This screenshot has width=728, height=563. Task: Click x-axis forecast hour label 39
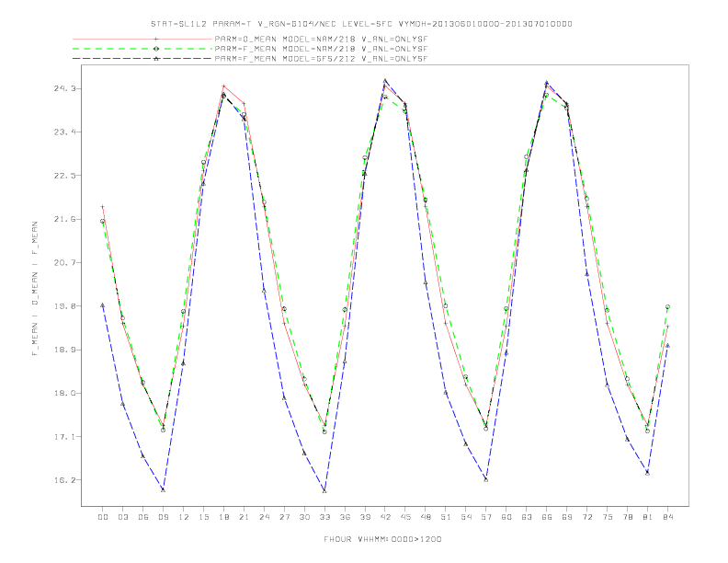pos(365,517)
